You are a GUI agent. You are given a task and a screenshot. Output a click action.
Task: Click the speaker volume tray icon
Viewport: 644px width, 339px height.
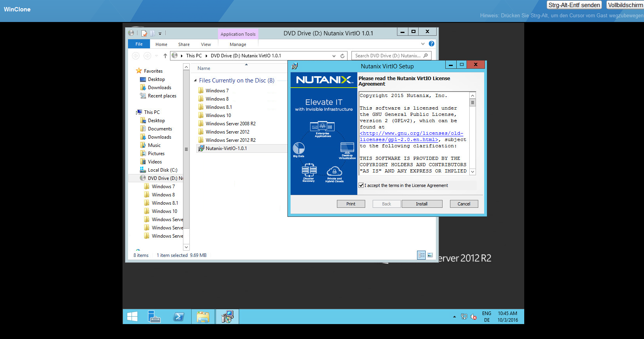click(474, 317)
